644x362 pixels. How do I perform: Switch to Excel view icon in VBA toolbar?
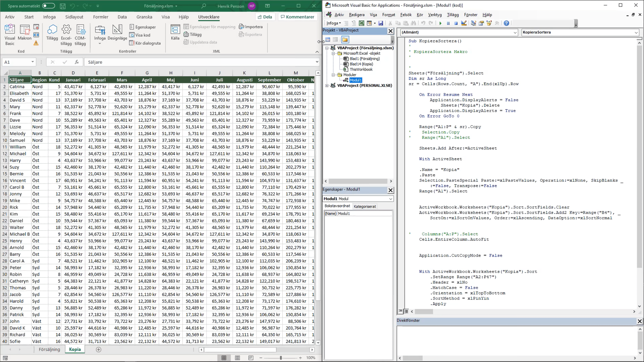click(x=361, y=23)
